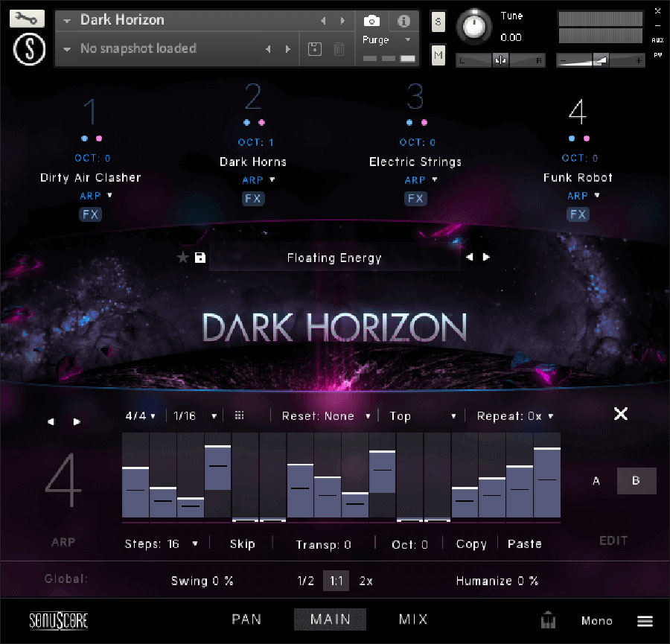
Task: Switch to the MIX tab
Action: [413, 619]
